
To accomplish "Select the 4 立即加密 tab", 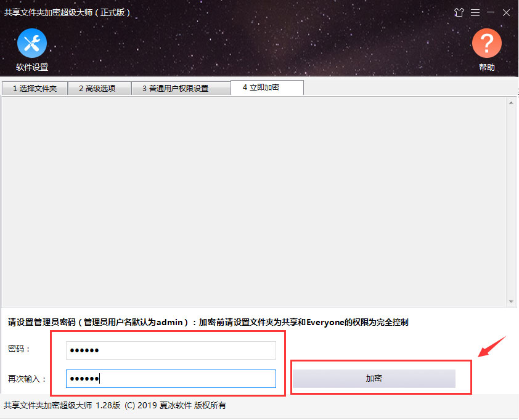I will 266,87.
